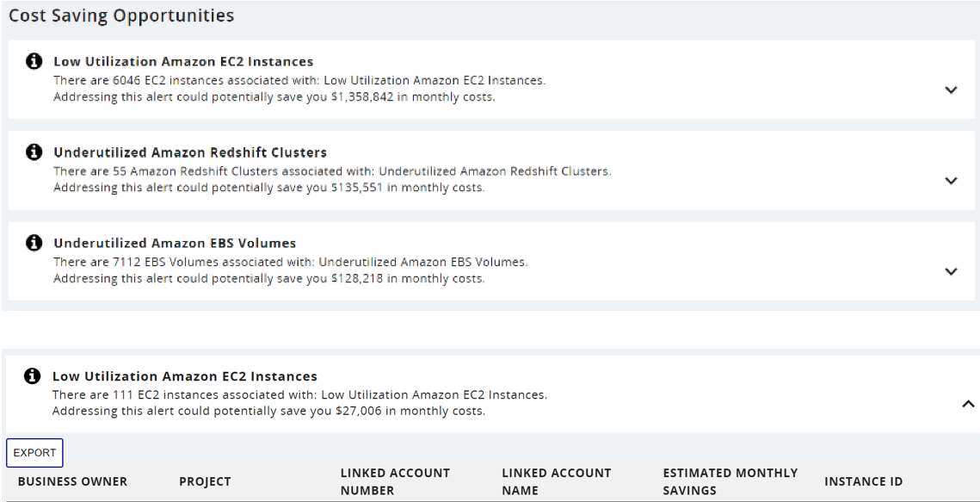Sort by the PROJECT column
The image size is (980, 502).
[x=205, y=481]
